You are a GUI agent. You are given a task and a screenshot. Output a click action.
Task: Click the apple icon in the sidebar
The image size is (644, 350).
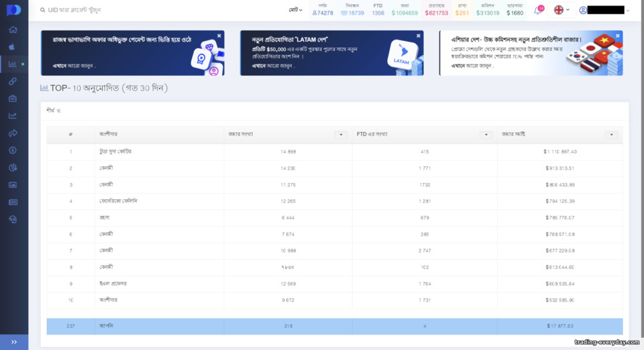(x=12, y=47)
